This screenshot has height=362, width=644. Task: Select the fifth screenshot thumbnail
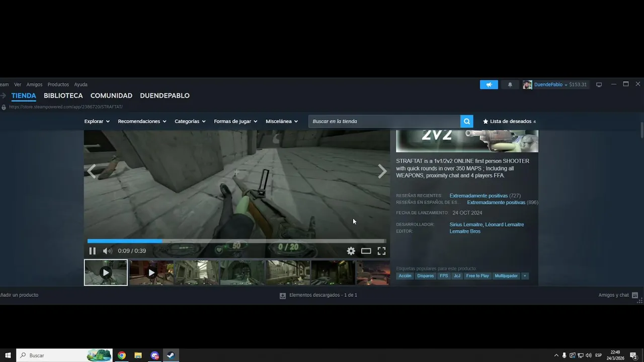coord(287,273)
